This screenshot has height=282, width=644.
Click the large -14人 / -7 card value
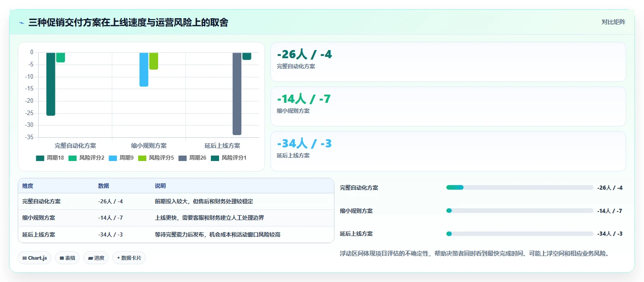click(305, 99)
